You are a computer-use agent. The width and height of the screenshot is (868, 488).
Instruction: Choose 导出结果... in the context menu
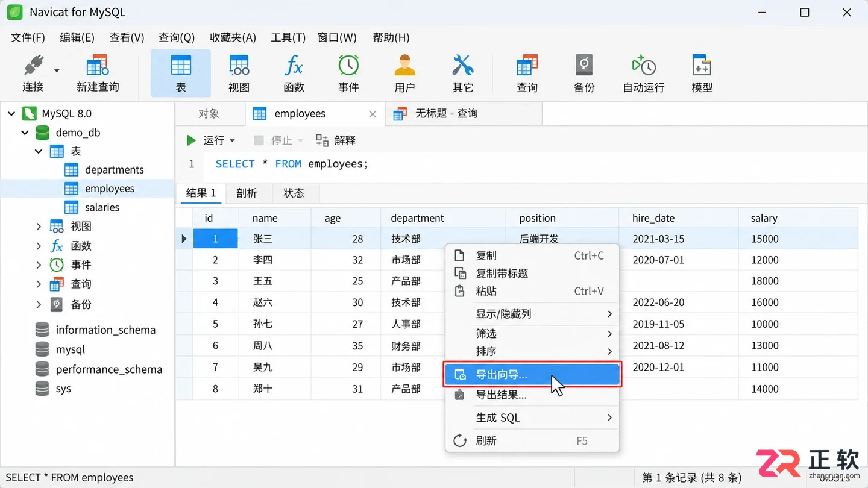[532, 395]
